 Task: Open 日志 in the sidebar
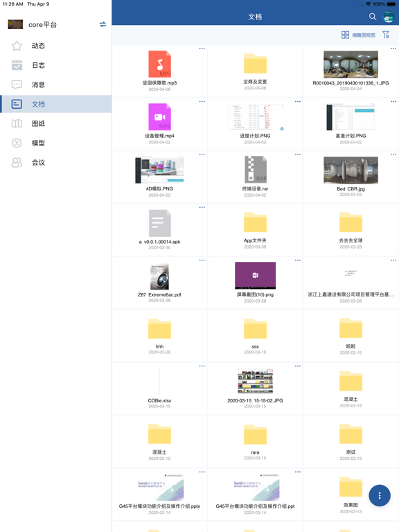click(x=55, y=65)
